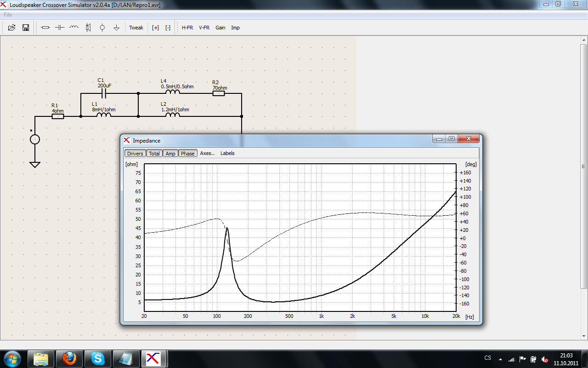
Task: Toggle the Amp curve button
Action: pyautogui.click(x=170, y=153)
